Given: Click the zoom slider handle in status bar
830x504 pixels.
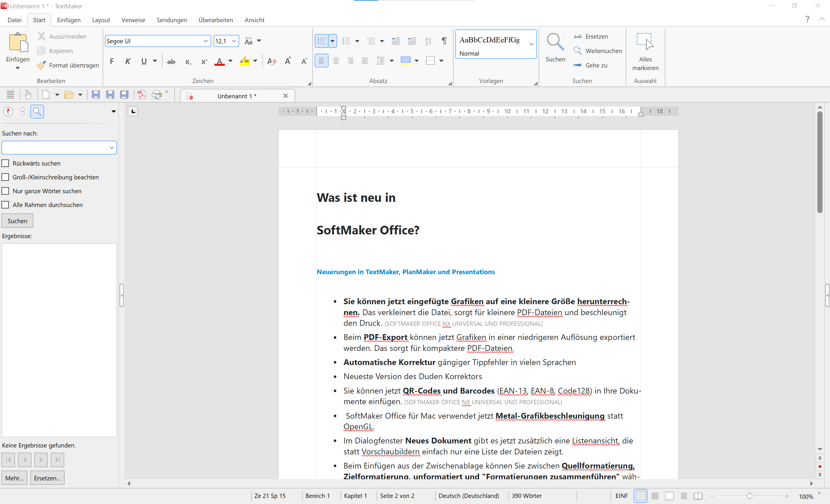Looking at the screenshot, I should (x=749, y=496).
